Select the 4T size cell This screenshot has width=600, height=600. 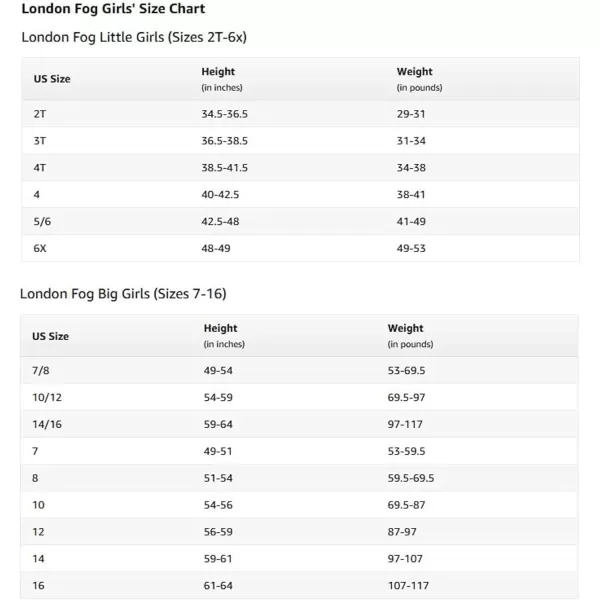(40, 168)
